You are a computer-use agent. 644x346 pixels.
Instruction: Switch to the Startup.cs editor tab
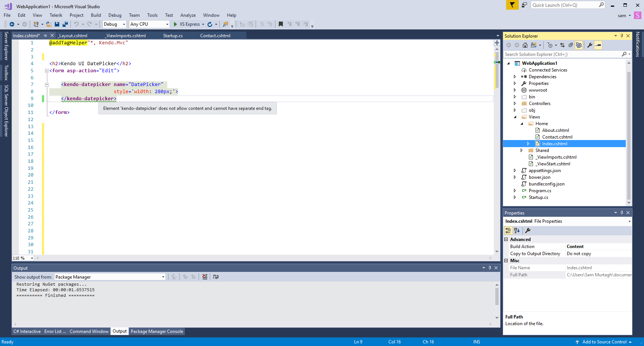click(173, 36)
